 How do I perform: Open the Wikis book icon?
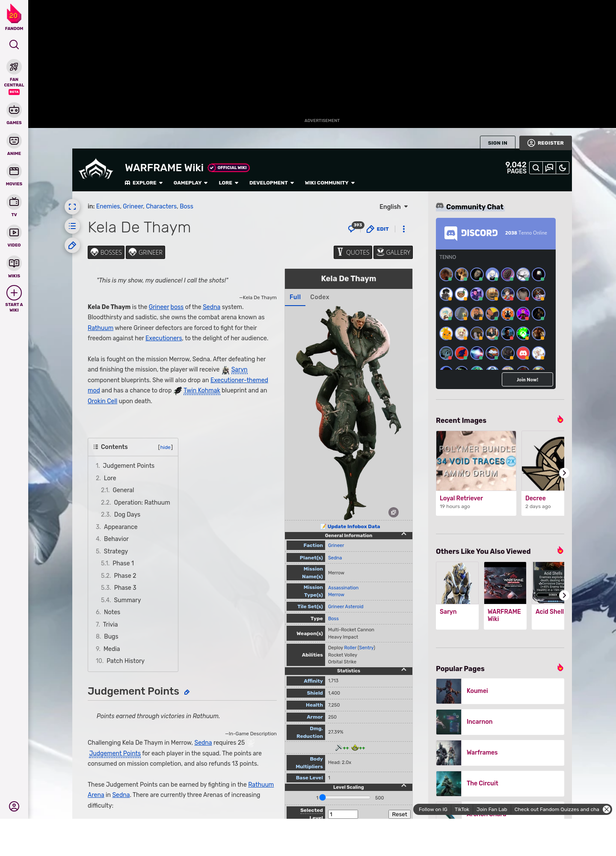tap(14, 263)
